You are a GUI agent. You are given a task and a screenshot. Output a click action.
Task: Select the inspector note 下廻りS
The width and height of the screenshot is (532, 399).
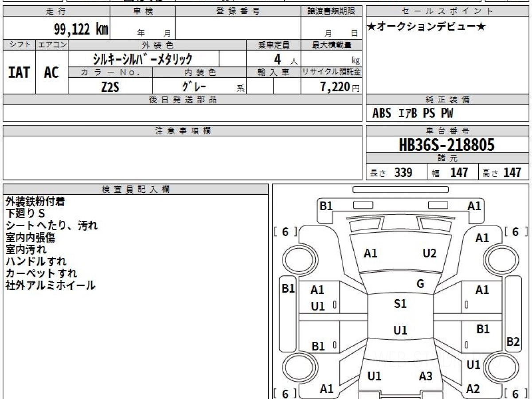tap(25, 214)
